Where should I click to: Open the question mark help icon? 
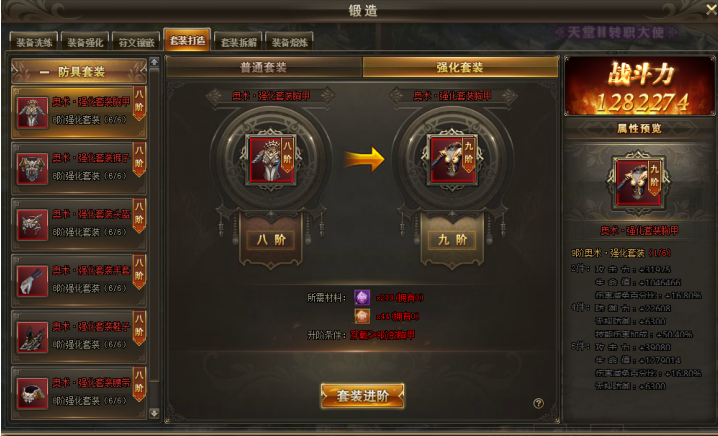[x=538, y=403]
